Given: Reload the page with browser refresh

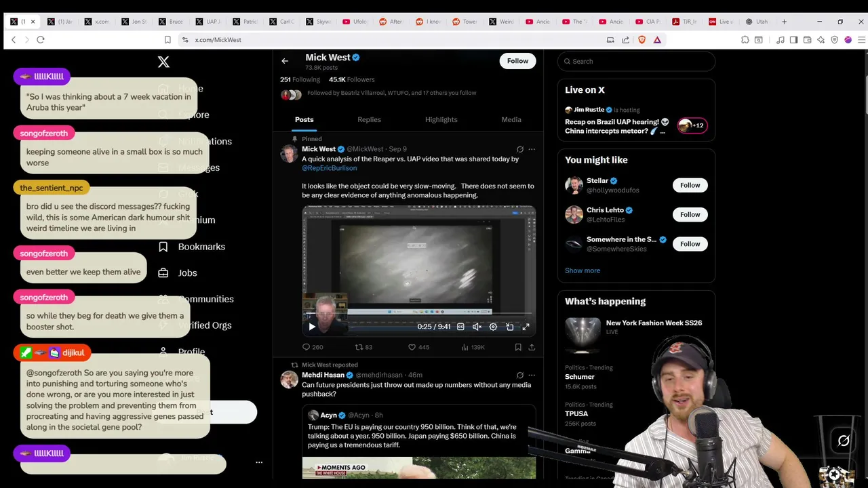Looking at the screenshot, I should pos(41,40).
